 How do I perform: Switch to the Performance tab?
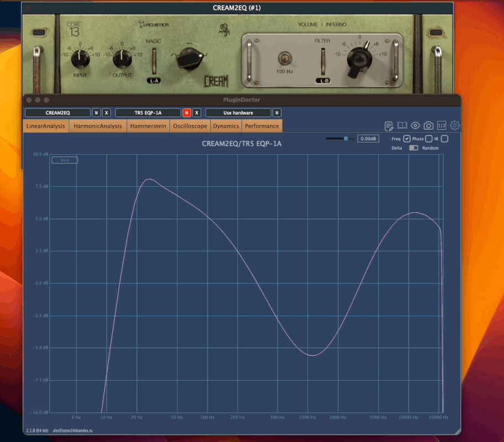click(262, 126)
